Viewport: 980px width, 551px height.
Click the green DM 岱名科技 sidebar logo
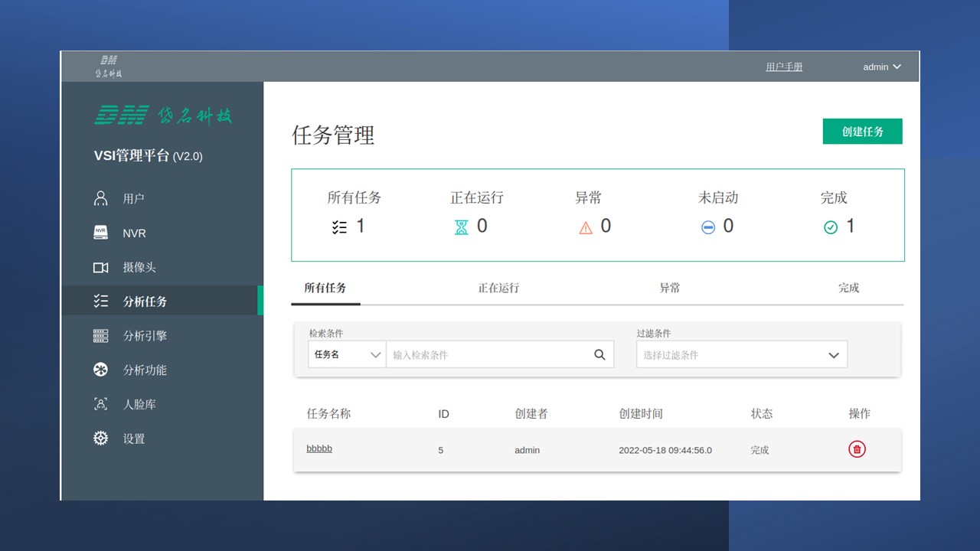click(163, 116)
